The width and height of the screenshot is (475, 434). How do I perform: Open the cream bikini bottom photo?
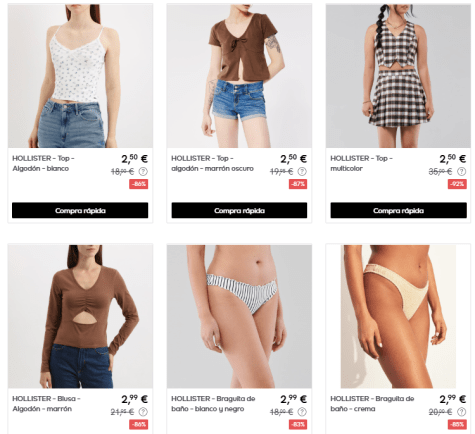click(x=398, y=316)
